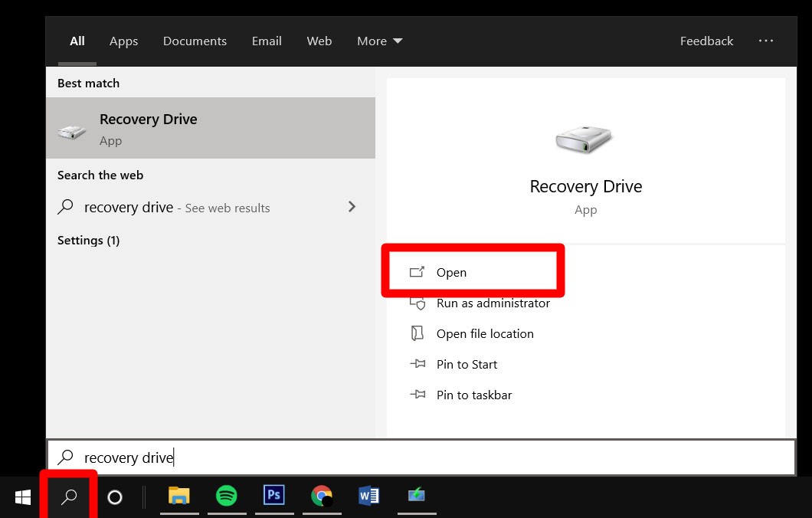Click the Open action for Recovery Drive

click(x=451, y=272)
